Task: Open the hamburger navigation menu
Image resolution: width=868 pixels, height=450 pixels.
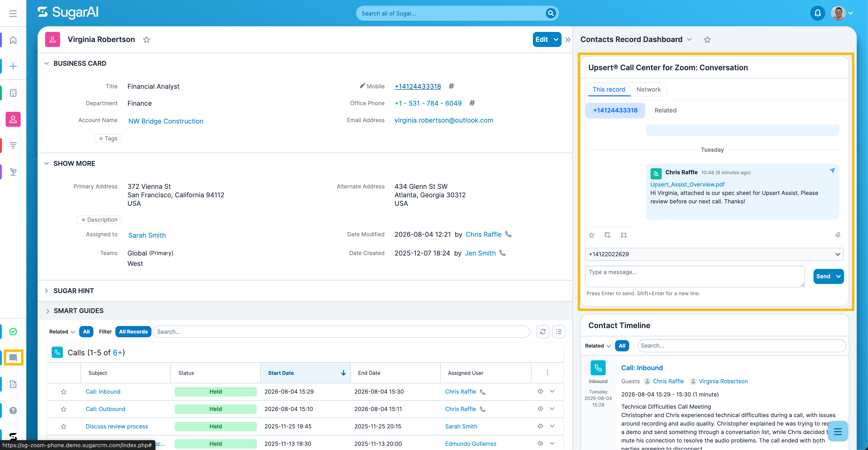Action: point(13,13)
